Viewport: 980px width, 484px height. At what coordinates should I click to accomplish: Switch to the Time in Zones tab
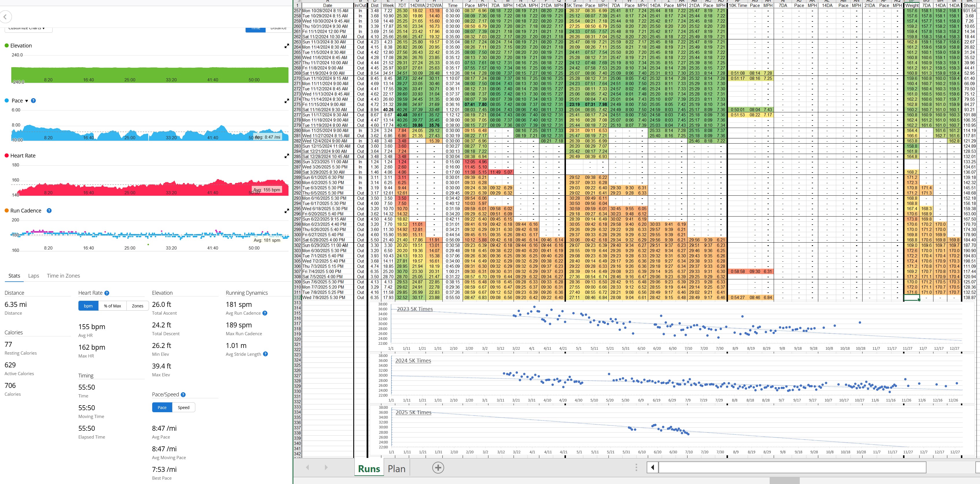point(63,276)
